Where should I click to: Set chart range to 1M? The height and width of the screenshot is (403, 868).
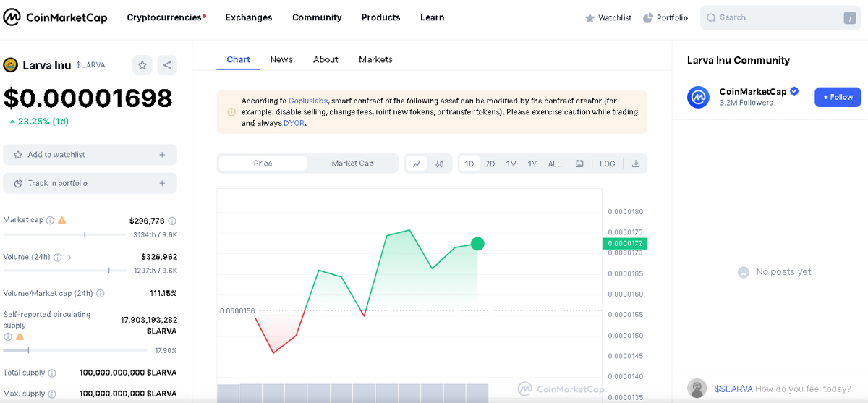[x=511, y=164]
